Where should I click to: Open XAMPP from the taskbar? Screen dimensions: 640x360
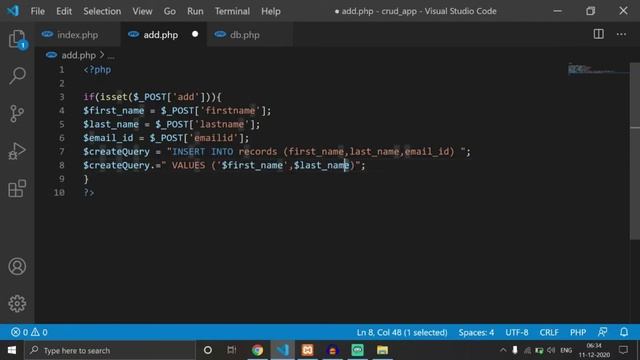[307, 350]
